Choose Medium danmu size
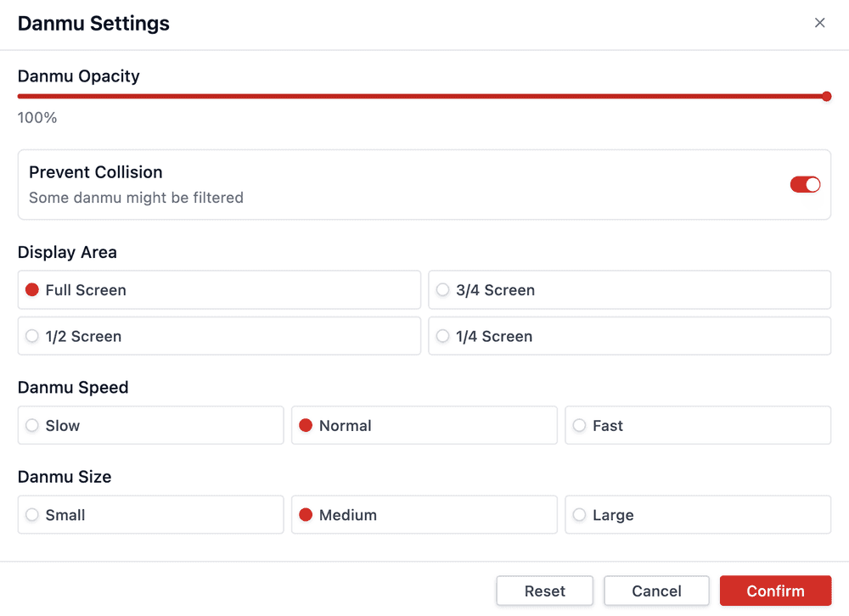This screenshot has height=616, width=849. (x=424, y=515)
